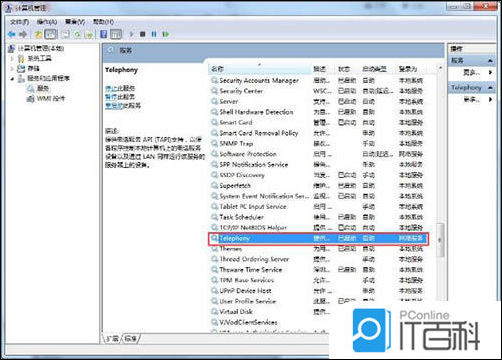Toggle the show/hide console tree icon
Image resolution: width=502 pixels, height=360 pixels.
(51, 34)
